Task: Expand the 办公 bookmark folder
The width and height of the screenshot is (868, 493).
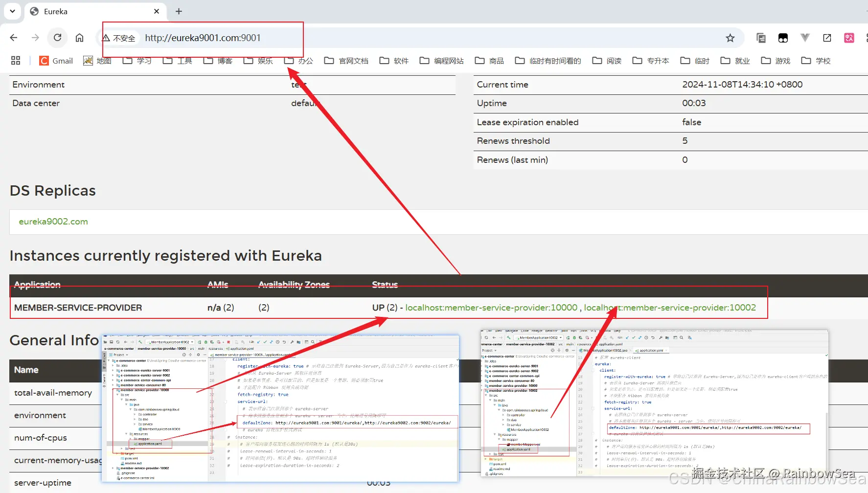Action: [x=299, y=61]
